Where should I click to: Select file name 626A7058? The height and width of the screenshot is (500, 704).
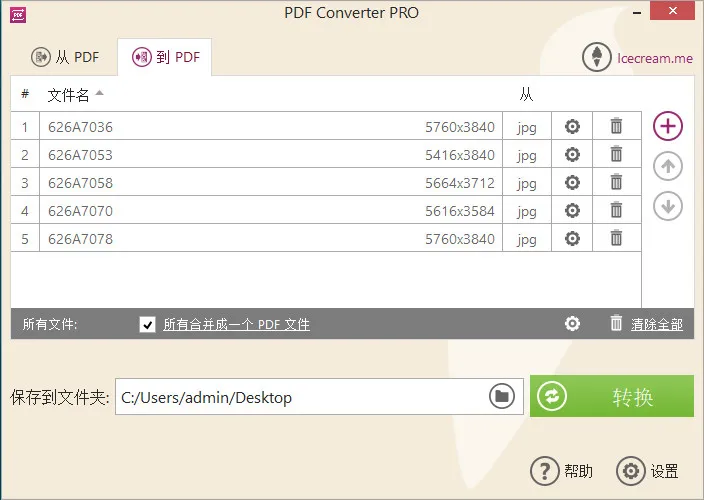coord(80,183)
